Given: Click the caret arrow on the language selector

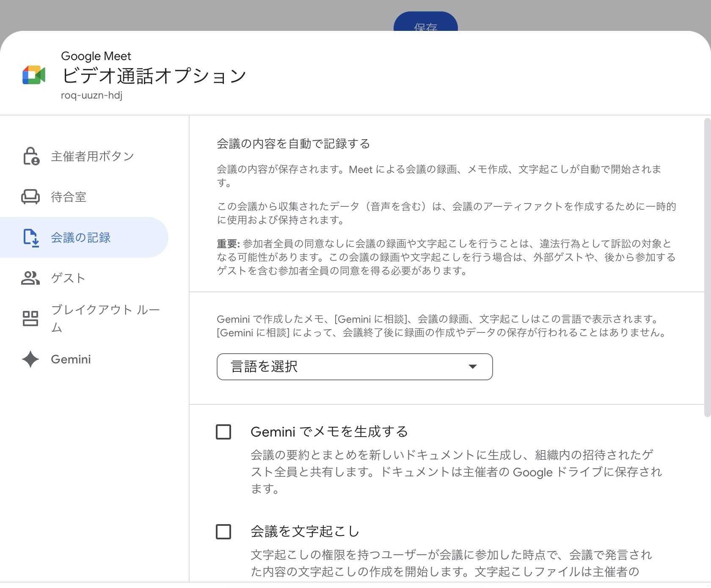Looking at the screenshot, I should [x=473, y=367].
